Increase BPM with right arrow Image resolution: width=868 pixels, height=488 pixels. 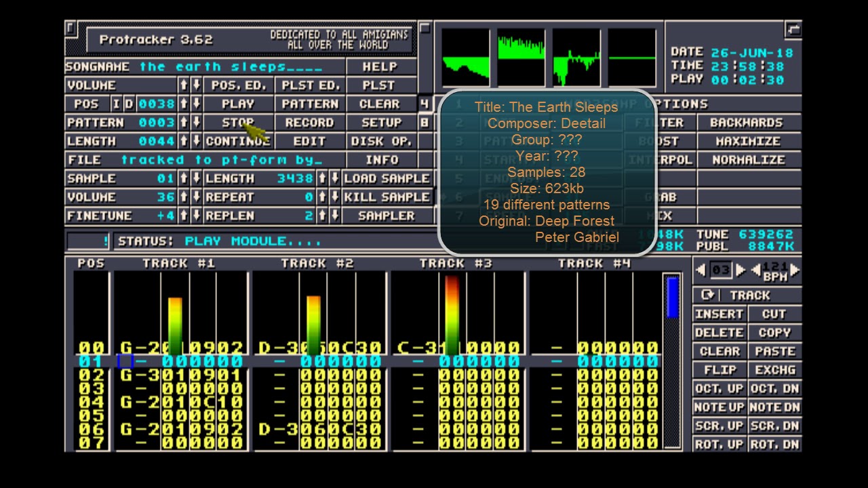(x=795, y=270)
